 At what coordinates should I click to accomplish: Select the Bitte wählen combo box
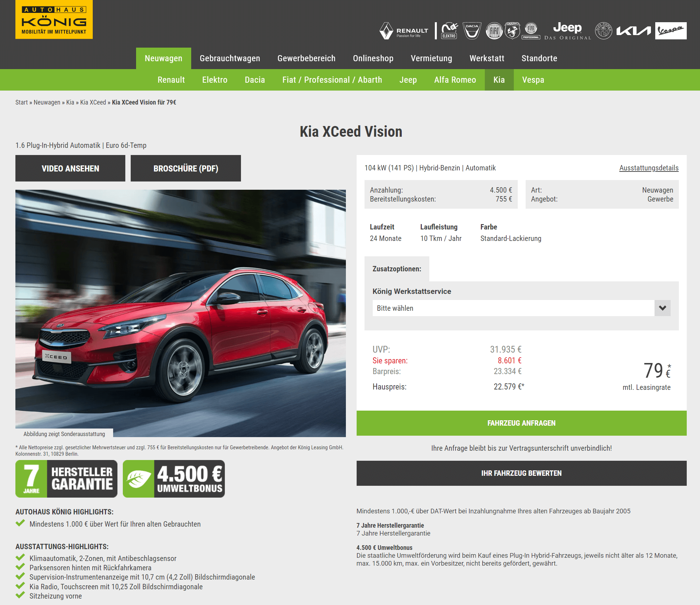point(521,308)
